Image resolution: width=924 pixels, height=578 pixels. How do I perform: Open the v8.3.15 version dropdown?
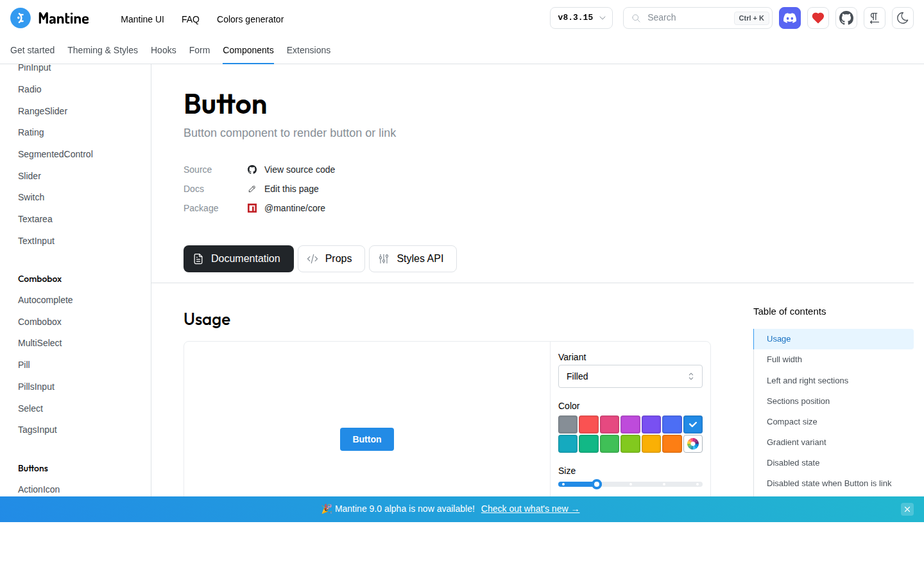[581, 18]
